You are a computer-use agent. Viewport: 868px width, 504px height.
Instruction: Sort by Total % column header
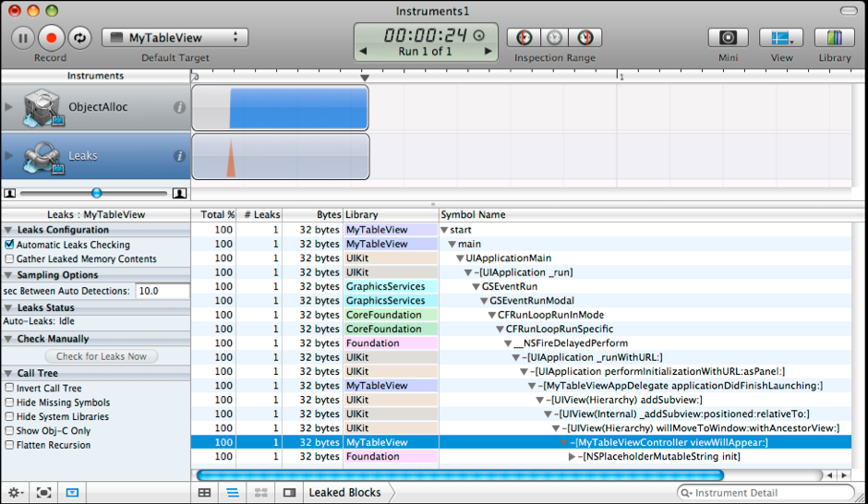(213, 215)
